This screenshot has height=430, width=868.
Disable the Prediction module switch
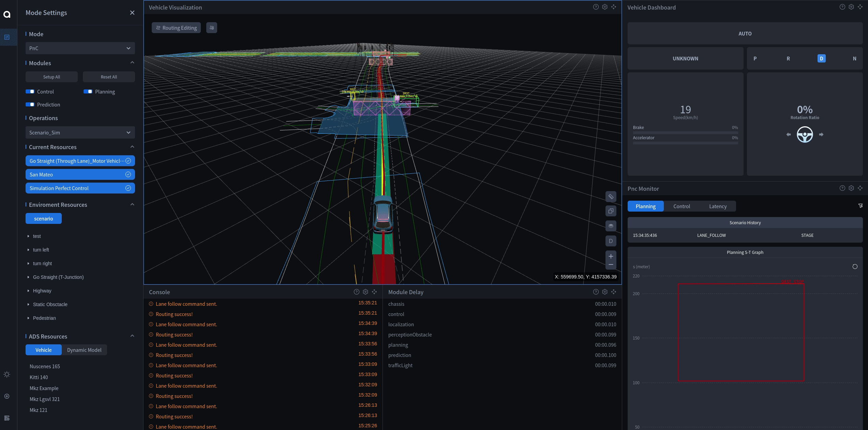[x=30, y=104]
